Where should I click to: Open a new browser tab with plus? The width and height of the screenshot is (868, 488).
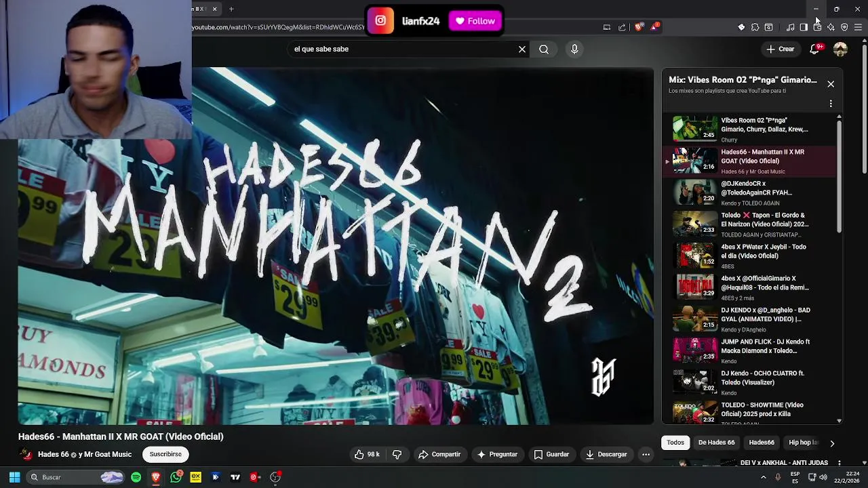pyautogui.click(x=231, y=9)
